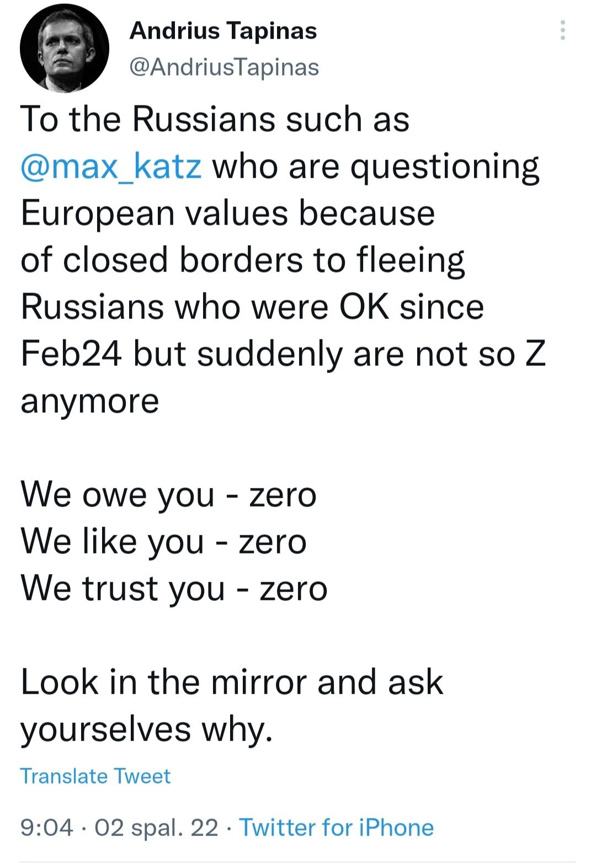Click Translate Tweet
The image size is (596, 868).
[95, 776]
